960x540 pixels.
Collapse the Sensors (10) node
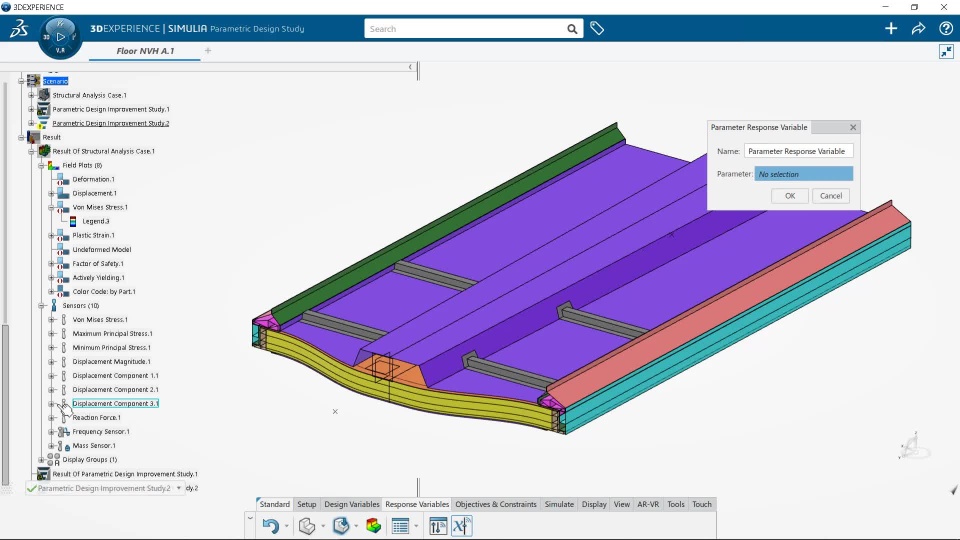point(41,306)
